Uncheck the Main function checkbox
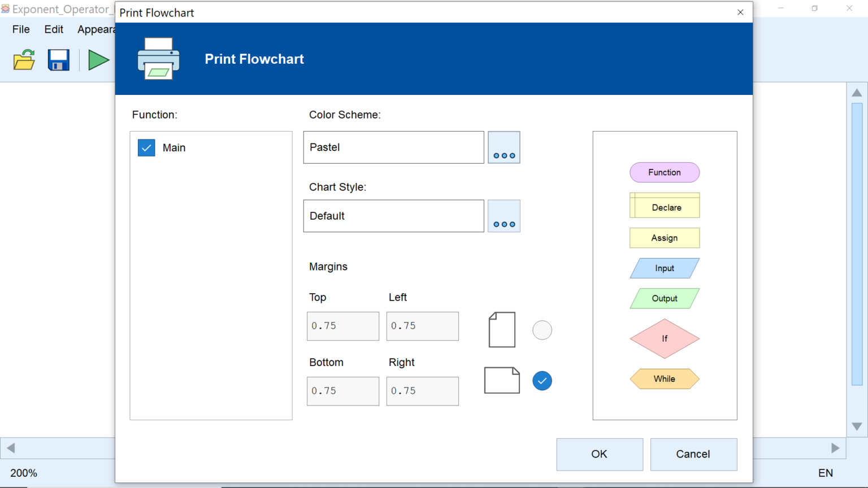This screenshot has width=868, height=488. click(146, 147)
